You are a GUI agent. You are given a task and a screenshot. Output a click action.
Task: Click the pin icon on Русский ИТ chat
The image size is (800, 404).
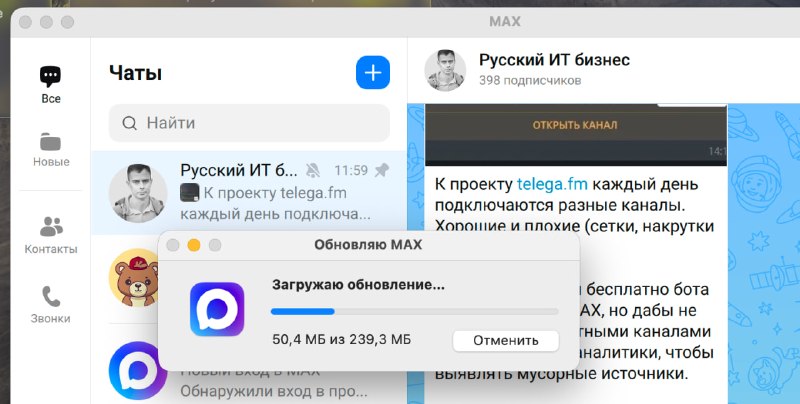pyautogui.click(x=381, y=170)
